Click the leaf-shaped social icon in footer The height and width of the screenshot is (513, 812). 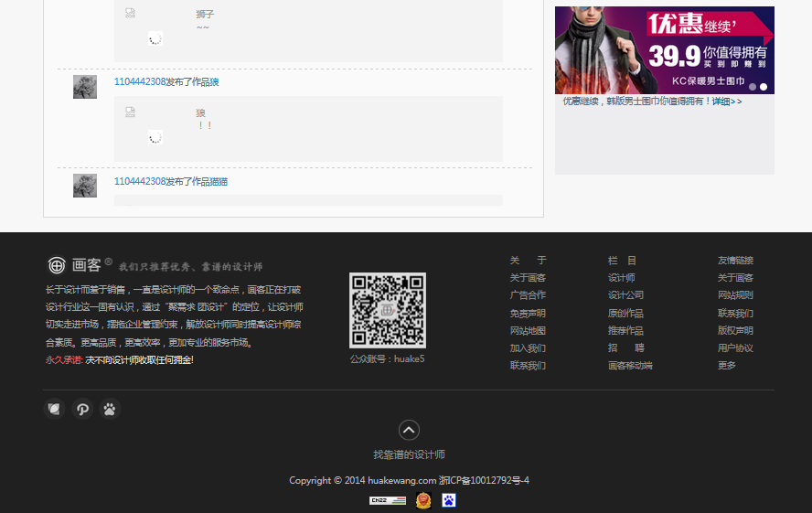click(54, 409)
